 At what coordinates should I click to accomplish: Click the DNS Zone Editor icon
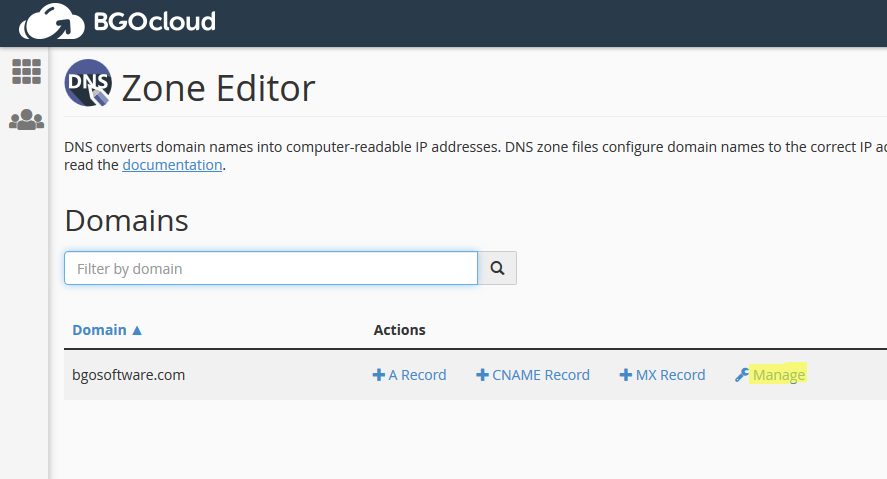point(88,83)
